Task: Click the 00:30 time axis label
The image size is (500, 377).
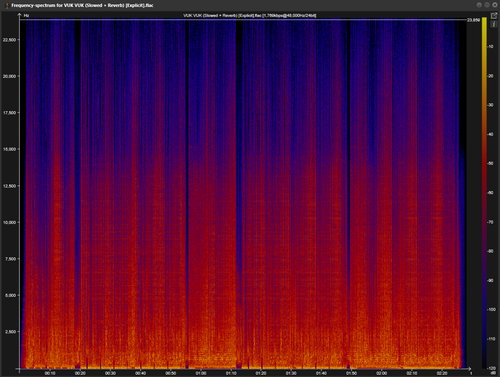Action: [x=110, y=373]
